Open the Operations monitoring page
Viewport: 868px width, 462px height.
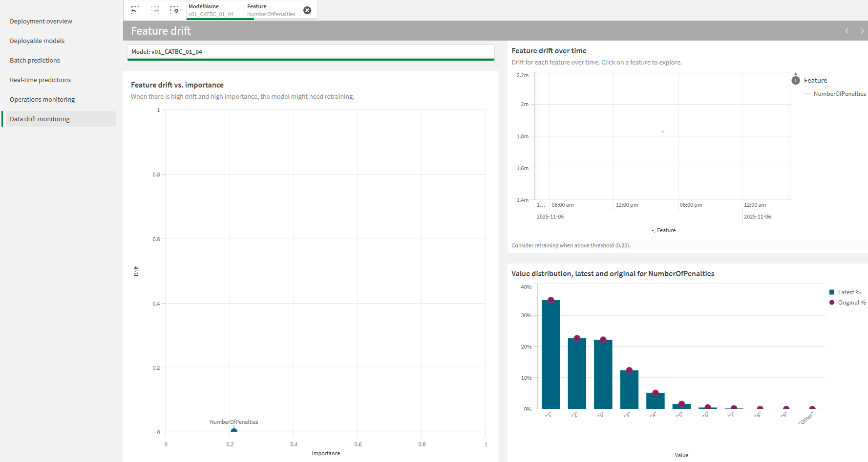pyautogui.click(x=42, y=99)
